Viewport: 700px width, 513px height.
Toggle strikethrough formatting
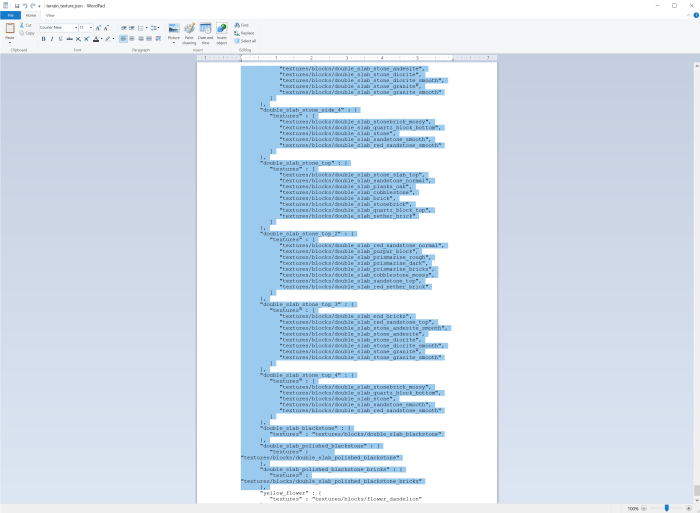click(70, 39)
